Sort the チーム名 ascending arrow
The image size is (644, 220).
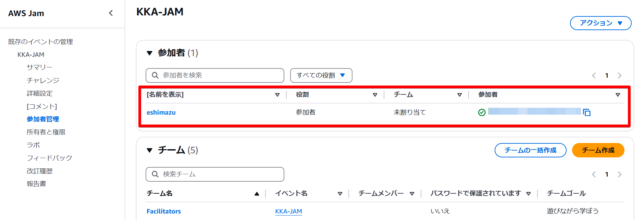[257, 194]
